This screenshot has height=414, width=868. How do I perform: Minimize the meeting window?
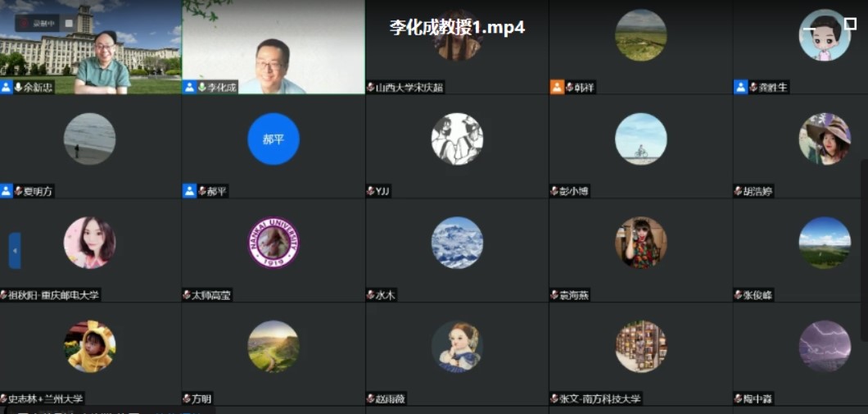[810, 28]
